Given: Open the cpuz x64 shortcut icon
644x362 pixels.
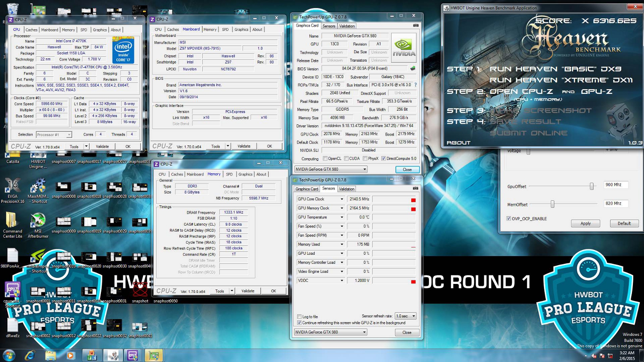Looking at the screenshot, I should (12, 294).
